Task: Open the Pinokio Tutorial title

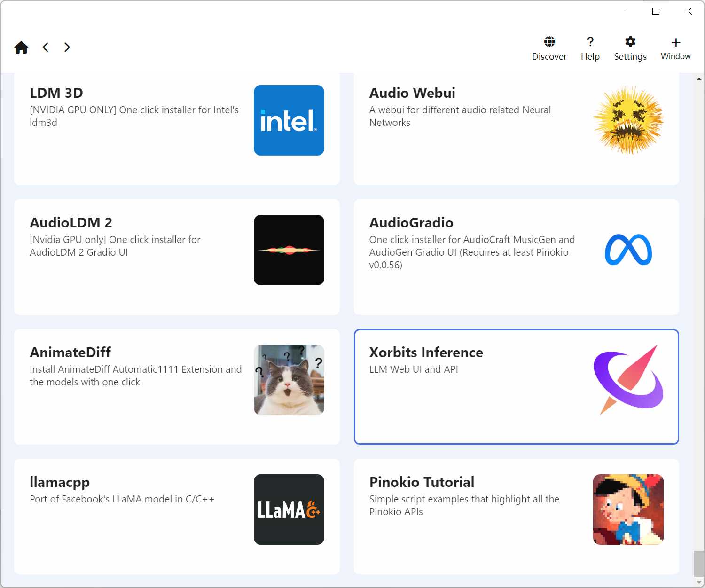Action: click(x=422, y=482)
